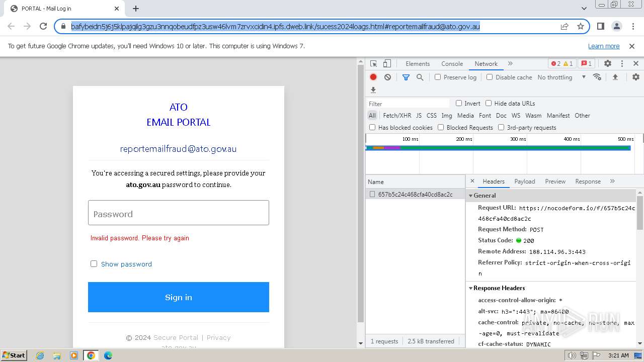
Task: Enable Preserve log checkbox
Action: point(438,77)
